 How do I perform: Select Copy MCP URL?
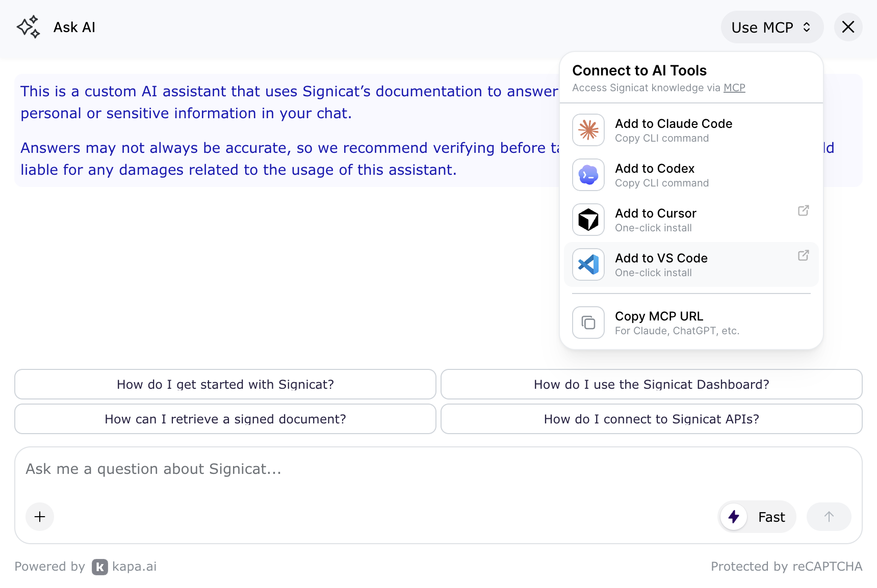click(x=691, y=323)
